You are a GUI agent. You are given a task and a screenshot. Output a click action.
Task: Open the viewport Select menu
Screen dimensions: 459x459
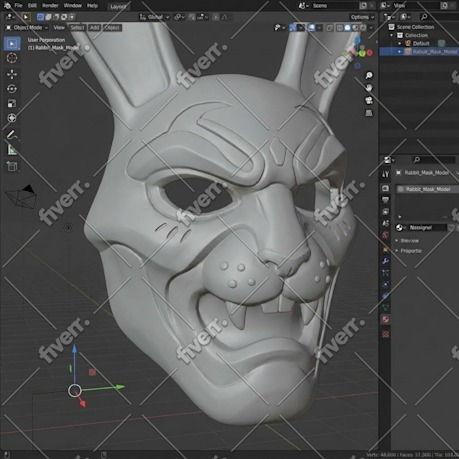click(x=77, y=28)
